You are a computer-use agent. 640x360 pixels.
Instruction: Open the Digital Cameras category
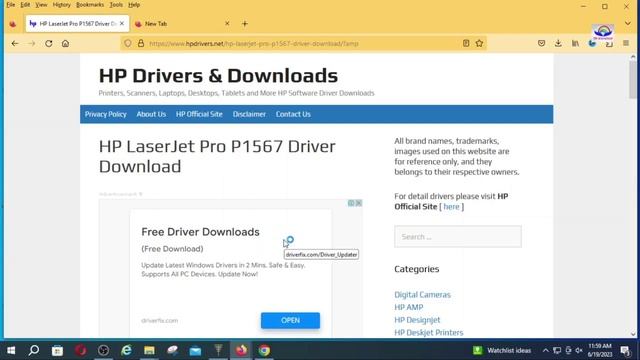(x=422, y=295)
